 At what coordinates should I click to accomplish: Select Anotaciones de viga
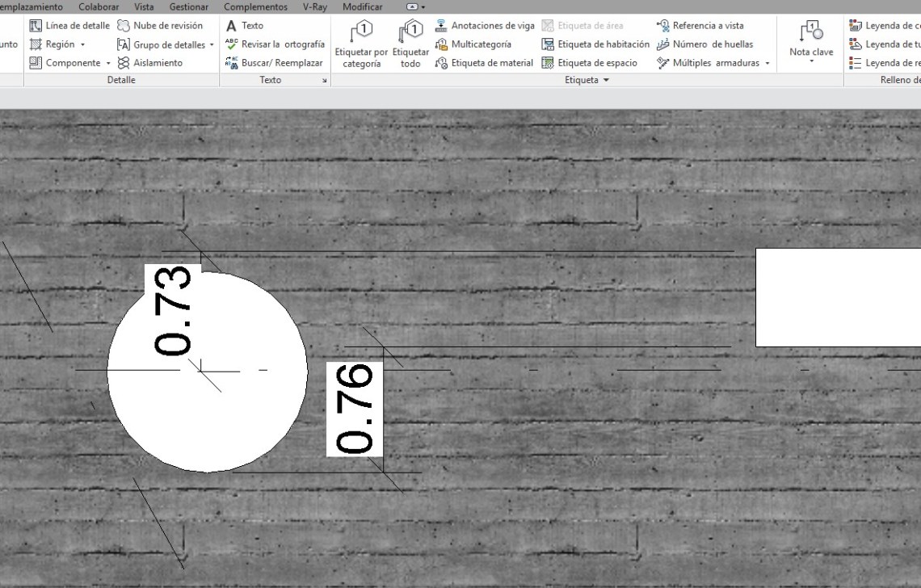tap(485, 26)
